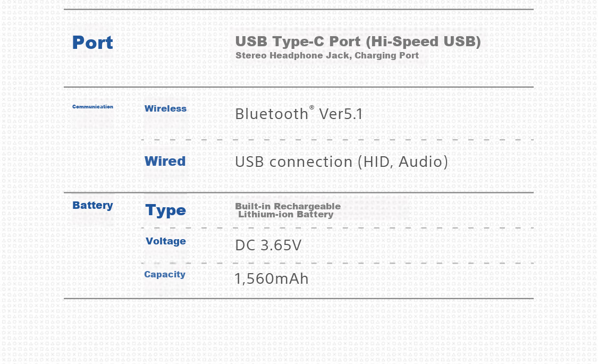Click the "Bluetooth Ver5.1" value
598x364 pixels.
click(299, 114)
